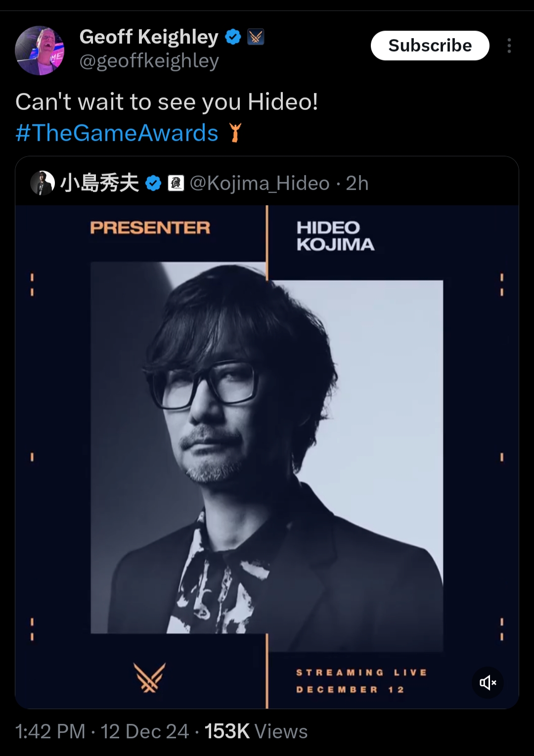This screenshot has height=756, width=534.
Task: Open the quoted post via its 2h timestamp
Action: (357, 183)
